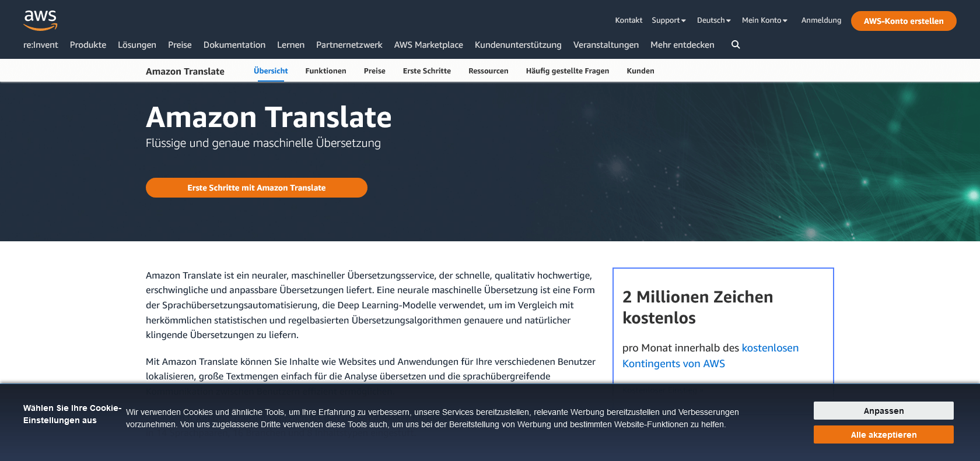980x461 pixels.
Task: Expand the Support dropdown
Action: pyautogui.click(x=668, y=20)
